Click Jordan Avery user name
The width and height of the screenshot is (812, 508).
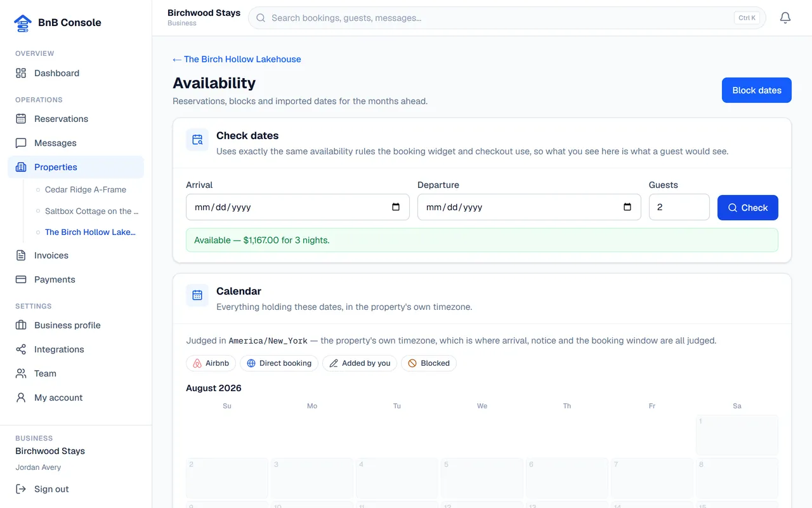[38, 467]
